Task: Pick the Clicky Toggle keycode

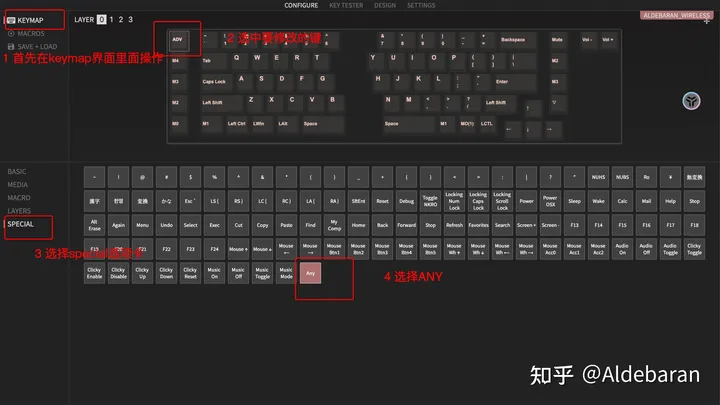Action: (x=694, y=249)
